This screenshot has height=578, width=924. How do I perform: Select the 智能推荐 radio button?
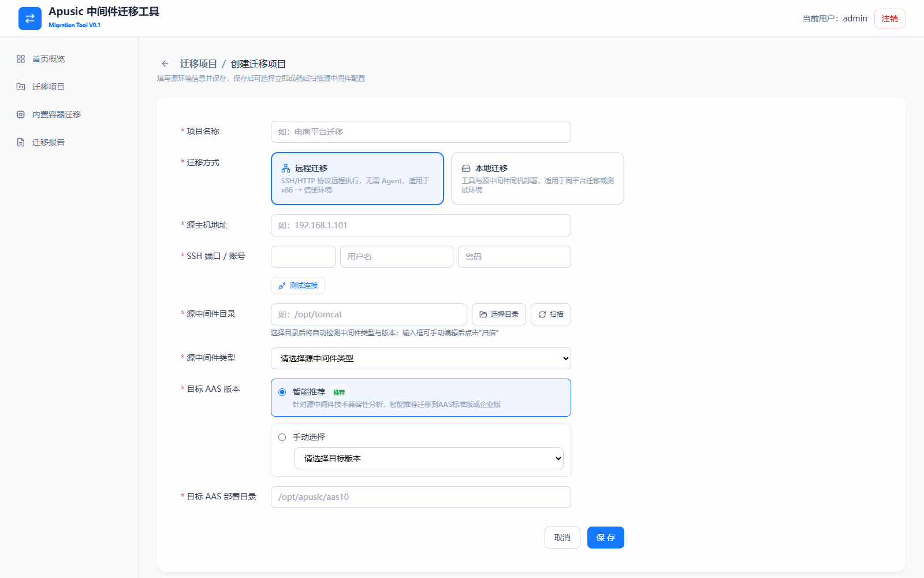pyautogui.click(x=282, y=392)
